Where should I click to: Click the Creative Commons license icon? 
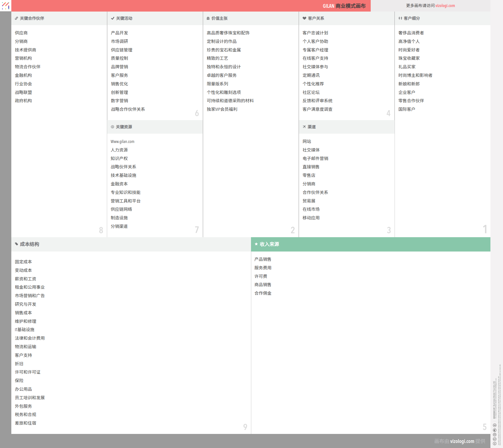point(495,443)
